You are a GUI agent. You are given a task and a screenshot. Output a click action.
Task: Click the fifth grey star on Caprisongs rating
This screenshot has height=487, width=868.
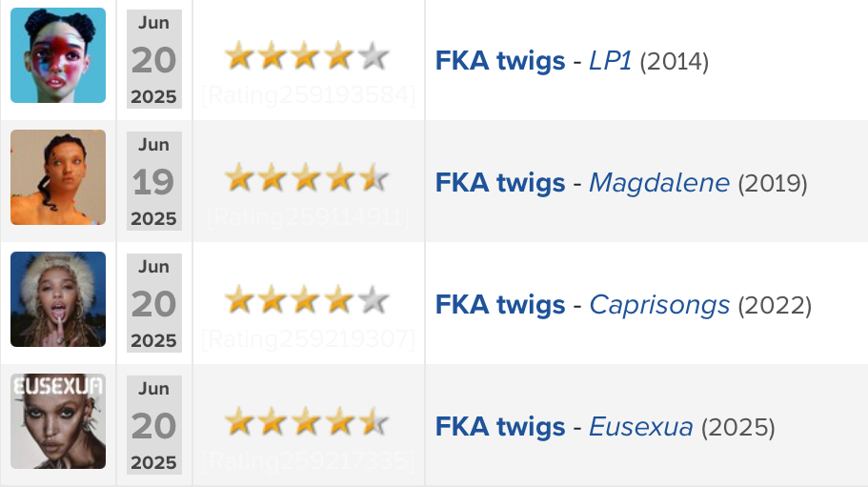373,300
